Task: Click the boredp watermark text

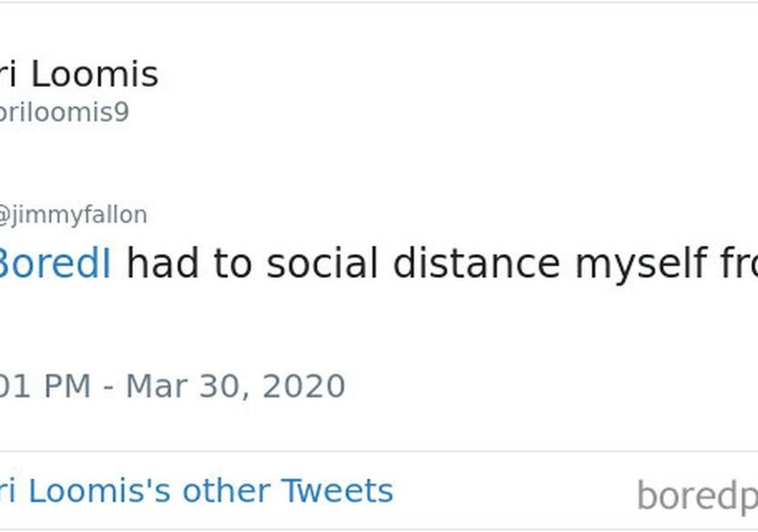Action: pos(695,497)
